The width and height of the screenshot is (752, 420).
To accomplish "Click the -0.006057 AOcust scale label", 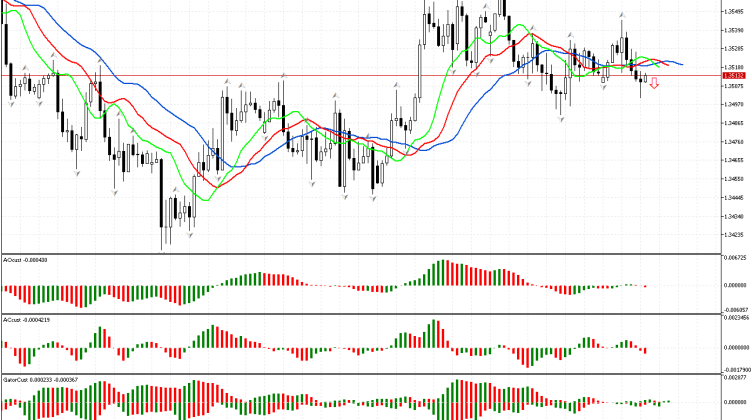I will tap(735, 309).
